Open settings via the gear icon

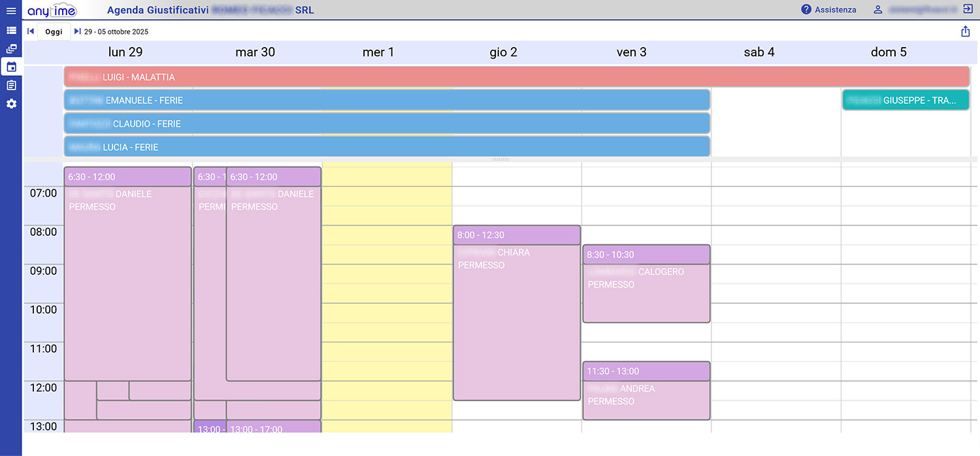[x=11, y=104]
